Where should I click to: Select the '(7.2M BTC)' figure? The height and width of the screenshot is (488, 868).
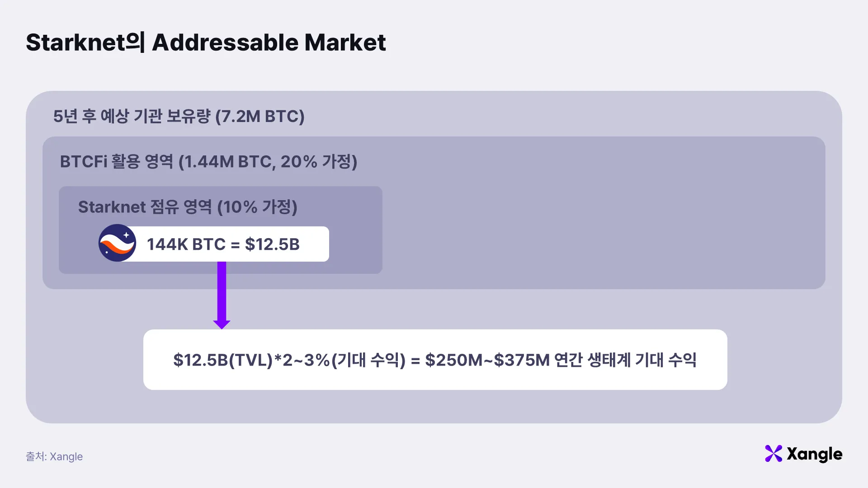[260, 116]
